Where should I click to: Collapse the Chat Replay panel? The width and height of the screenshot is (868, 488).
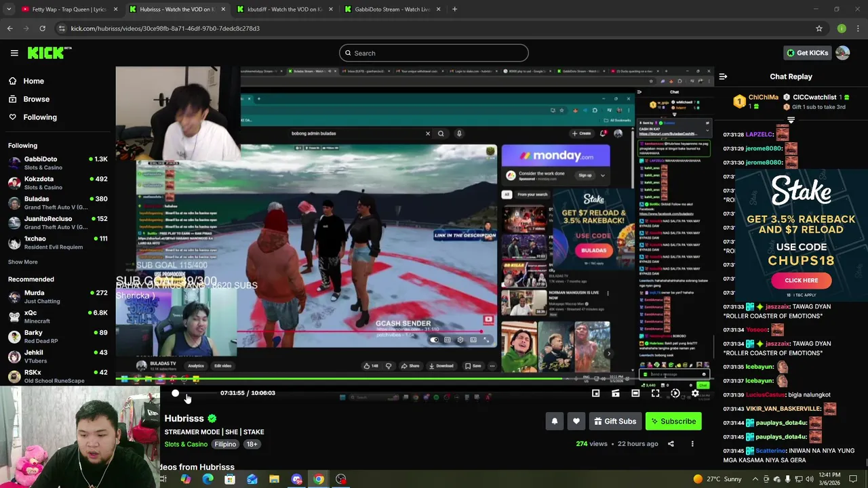pos(723,77)
